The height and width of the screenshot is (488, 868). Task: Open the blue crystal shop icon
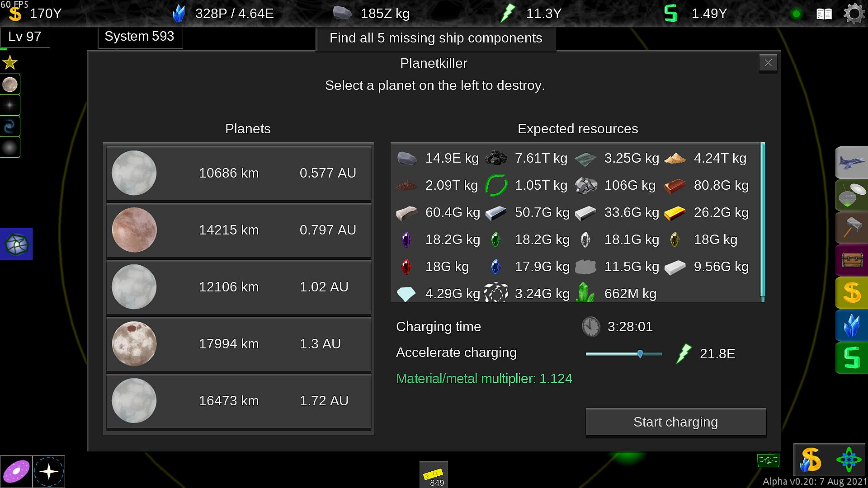(x=852, y=325)
